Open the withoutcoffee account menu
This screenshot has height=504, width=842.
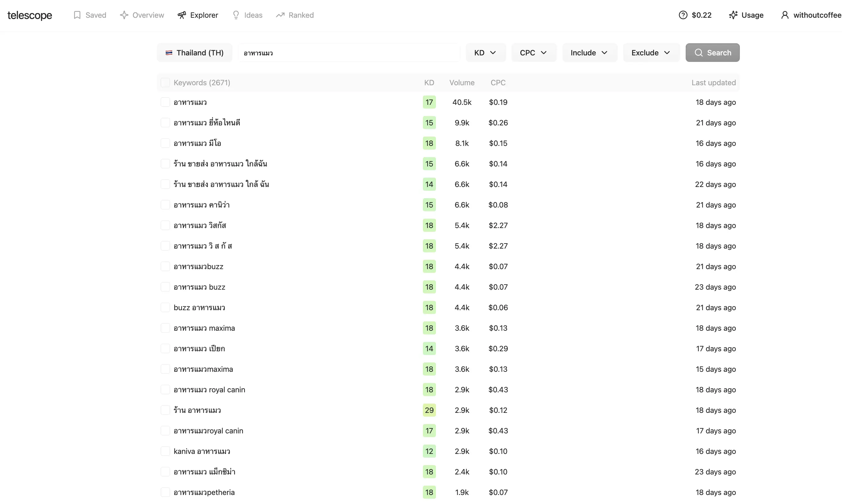pos(811,15)
